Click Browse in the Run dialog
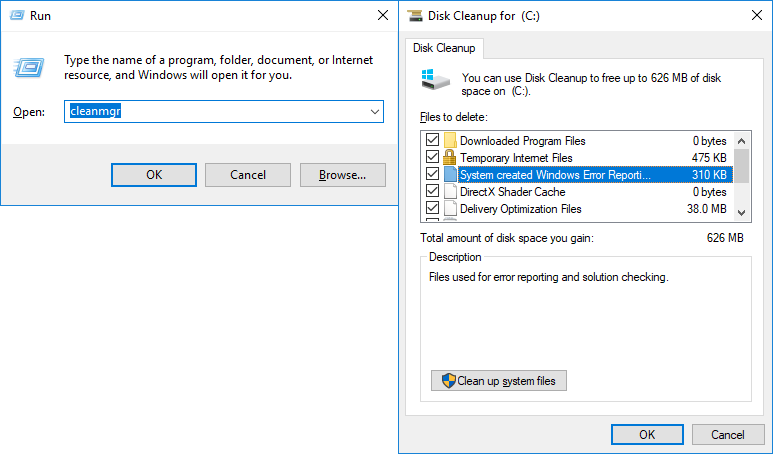 (x=342, y=175)
